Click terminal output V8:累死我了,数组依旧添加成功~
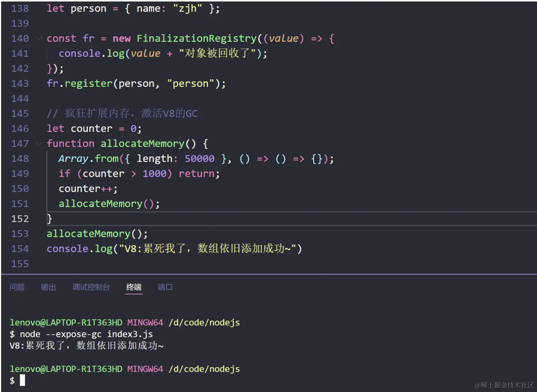 coord(86,346)
